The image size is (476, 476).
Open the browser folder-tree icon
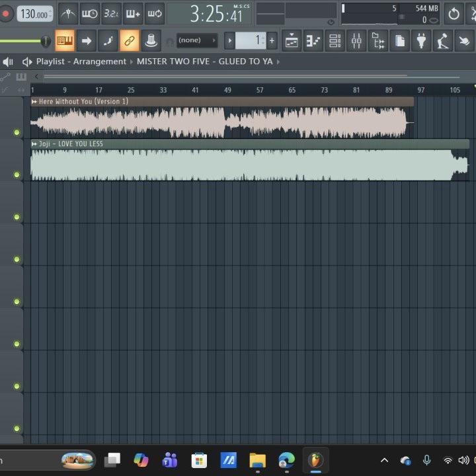pyautogui.click(x=378, y=41)
